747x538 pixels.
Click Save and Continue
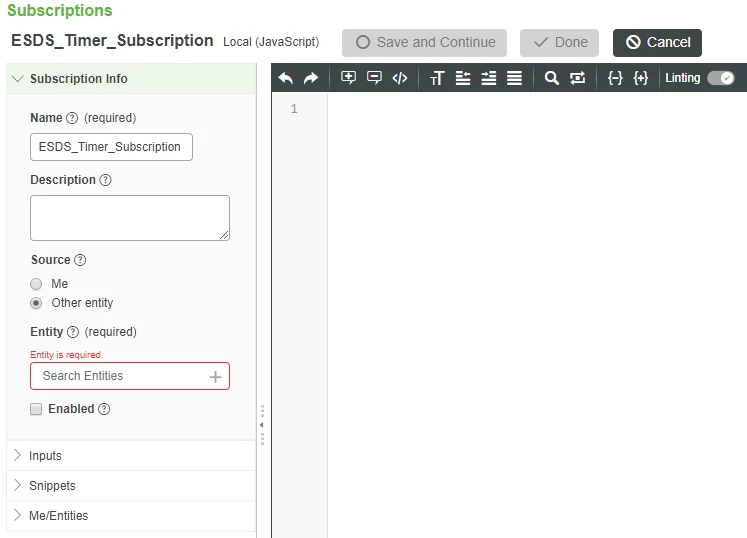tap(424, 42)
